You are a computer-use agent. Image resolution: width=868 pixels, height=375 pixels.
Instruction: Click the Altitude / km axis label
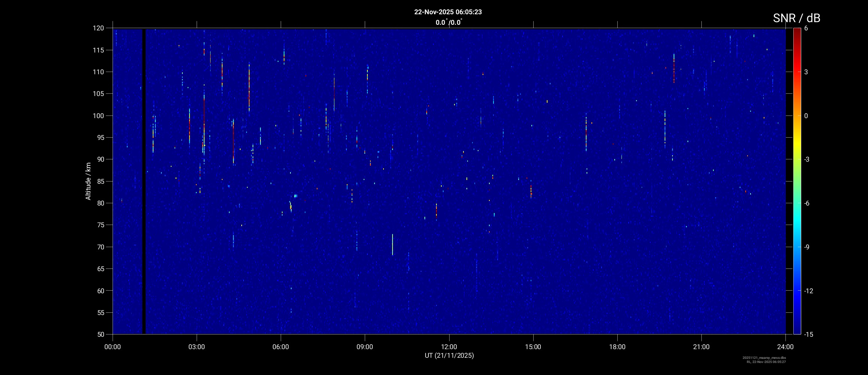[x=88, y=181]
